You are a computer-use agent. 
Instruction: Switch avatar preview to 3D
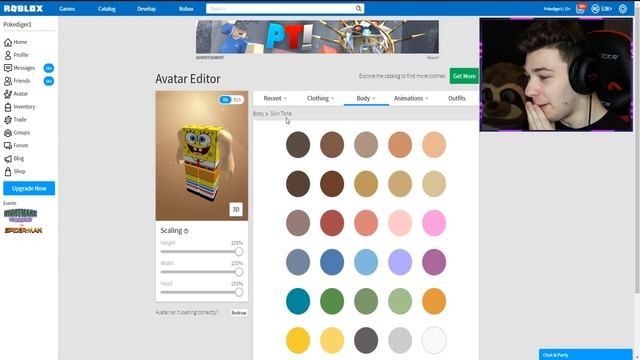pos(236,209)
